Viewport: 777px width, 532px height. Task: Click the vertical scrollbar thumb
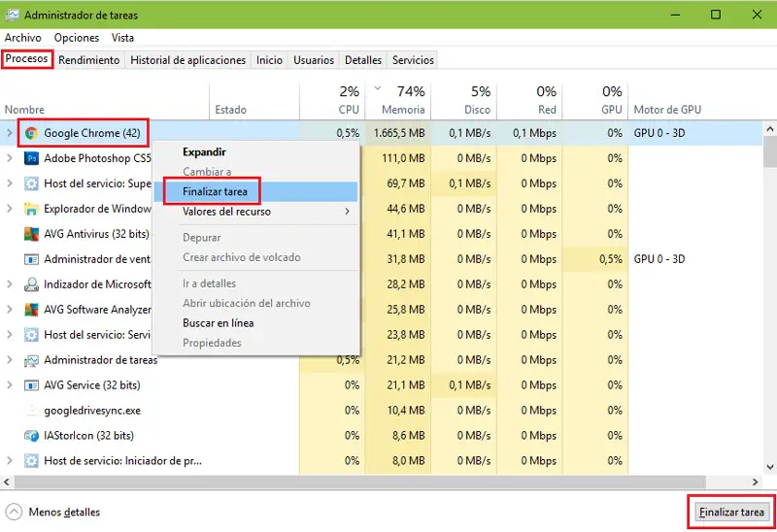pos(769,152)
